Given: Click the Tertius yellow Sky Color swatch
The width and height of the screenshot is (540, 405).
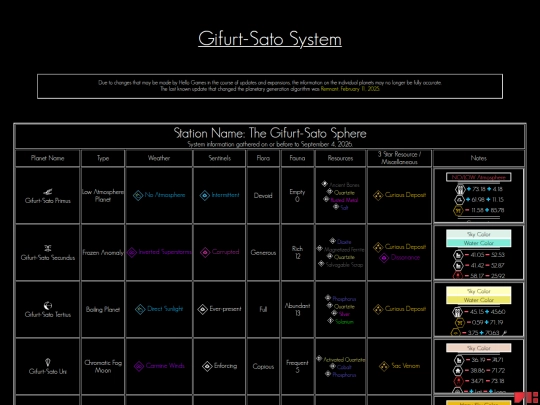Looking at the screenshot, I should coord(478,291).
